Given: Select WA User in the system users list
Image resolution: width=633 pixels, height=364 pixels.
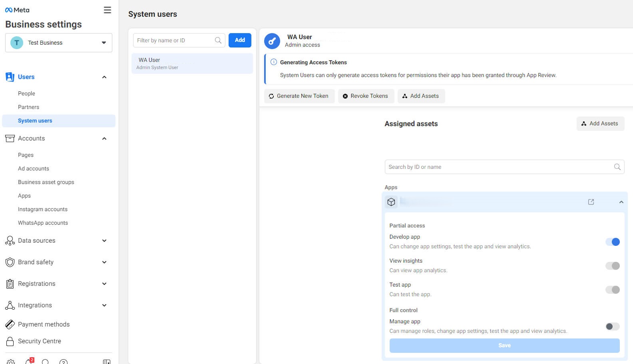Looking at the screenshot, I should click(192, 63).
